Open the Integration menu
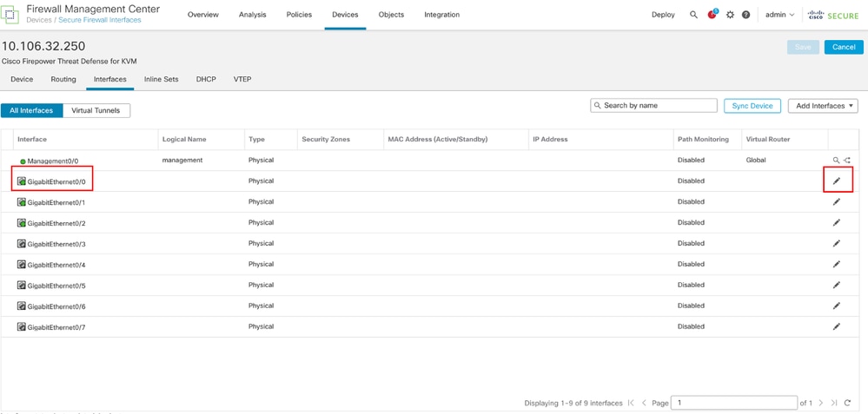Screen dimensions: 868x414 441,15
